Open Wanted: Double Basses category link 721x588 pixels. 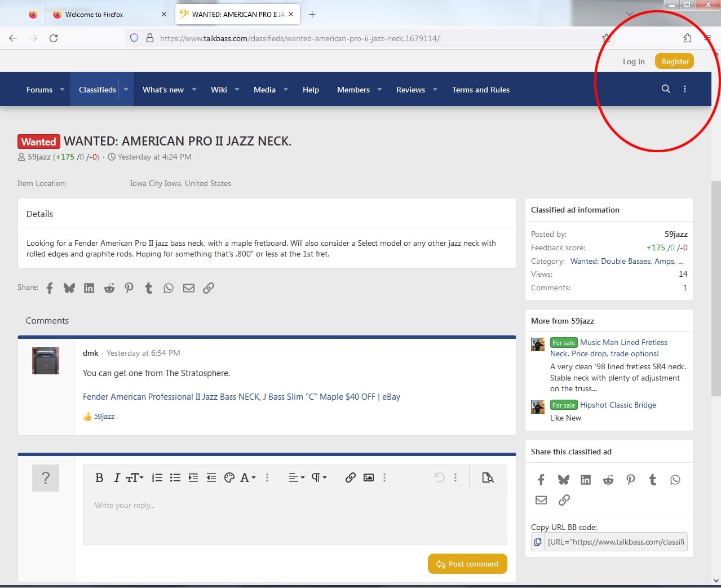[627, 261]
